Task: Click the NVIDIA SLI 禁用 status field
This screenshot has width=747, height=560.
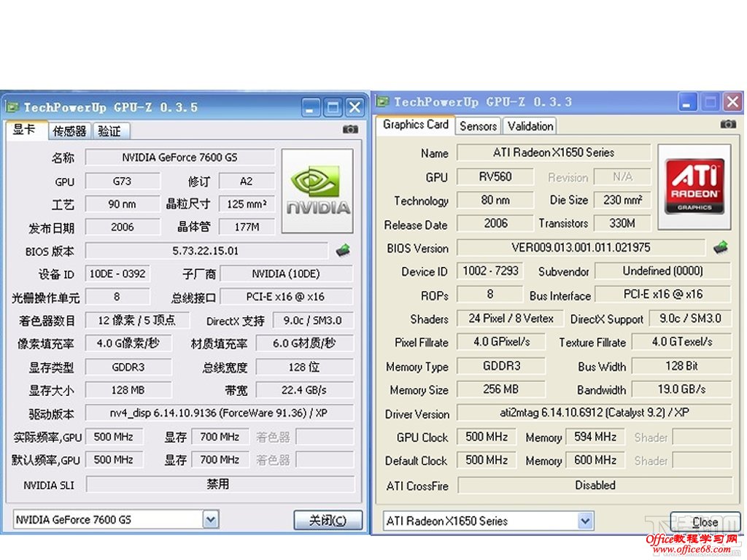Action: pos(220,484)
